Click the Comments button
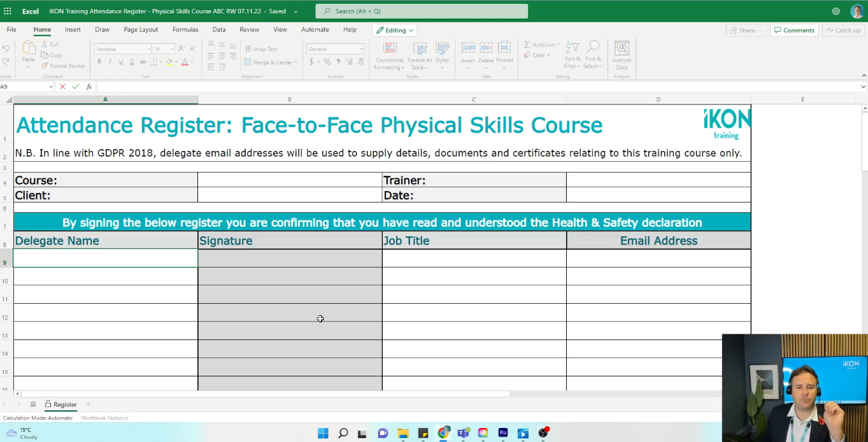Image resolution: width=868 pixels, height=442 pixels. pyautogui.click(x=793, y=30)
